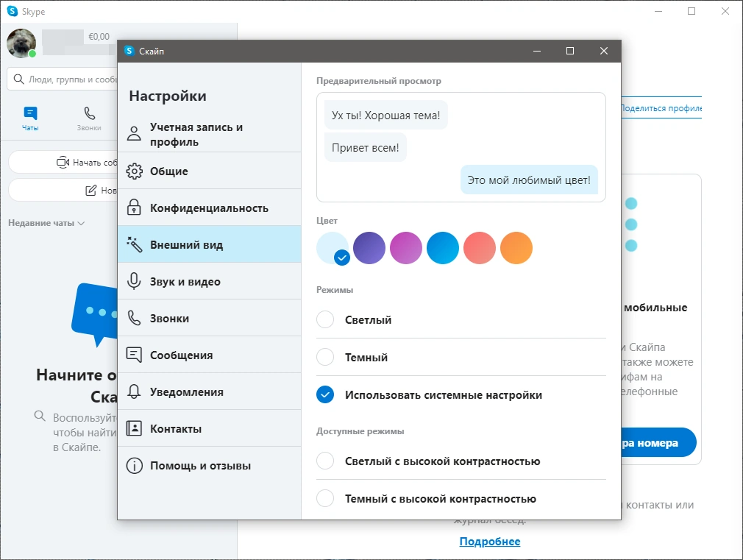Click the contact card icon for Контакты
Image resolution: width=743 pixels, height=560 pixels.
(x=134, y=429)
